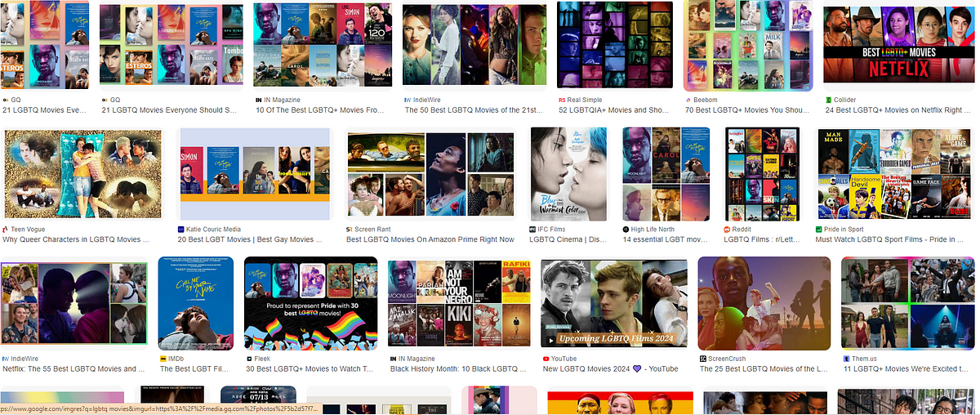The width and height of the screenshot is (980, 415).
Task: Select 'Upcoming LGBTQ Films 2024' YouTube thumbnail
Action: [x=613, y=303]
